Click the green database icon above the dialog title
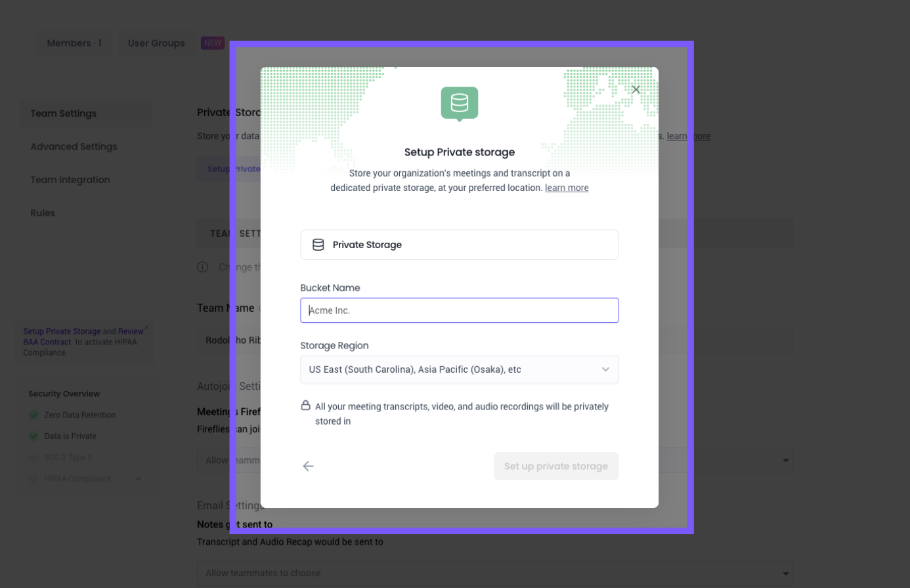This screenshot has height=588, width=910. (460, 104)
